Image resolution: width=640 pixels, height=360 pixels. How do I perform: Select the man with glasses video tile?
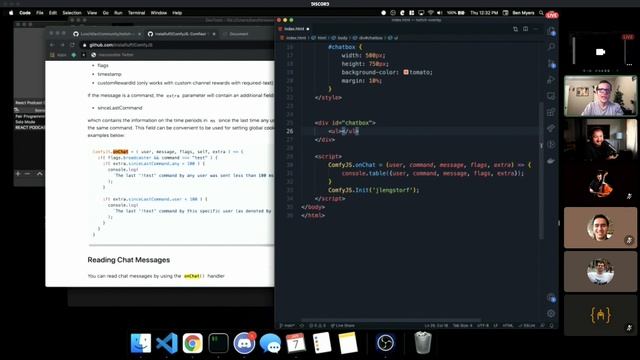pos(600,96)
